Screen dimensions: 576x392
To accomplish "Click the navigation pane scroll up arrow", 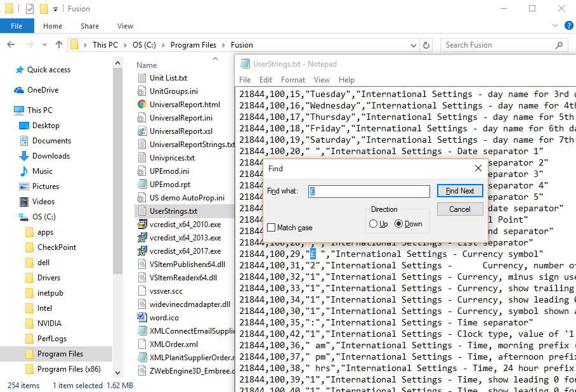I will pyautogui.click(x=117, y=63).
